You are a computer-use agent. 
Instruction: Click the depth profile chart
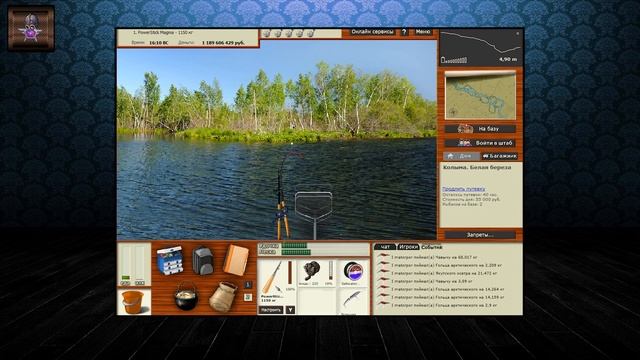click(x=480, y=47)
